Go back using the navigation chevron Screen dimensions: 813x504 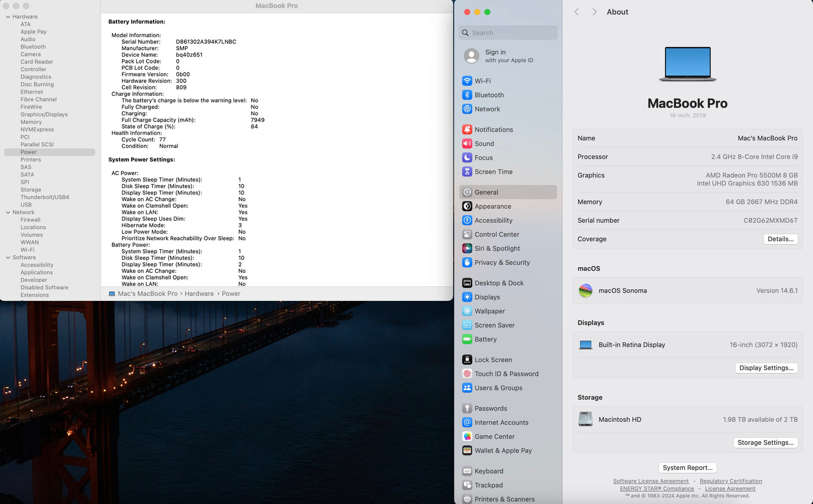(577, 12)
